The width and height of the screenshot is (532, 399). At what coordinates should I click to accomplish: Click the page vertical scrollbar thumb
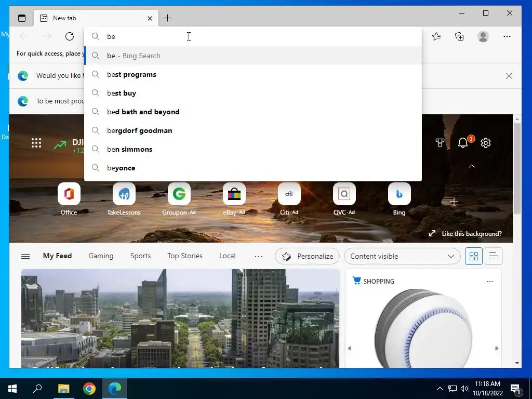(x=517, y=168)
